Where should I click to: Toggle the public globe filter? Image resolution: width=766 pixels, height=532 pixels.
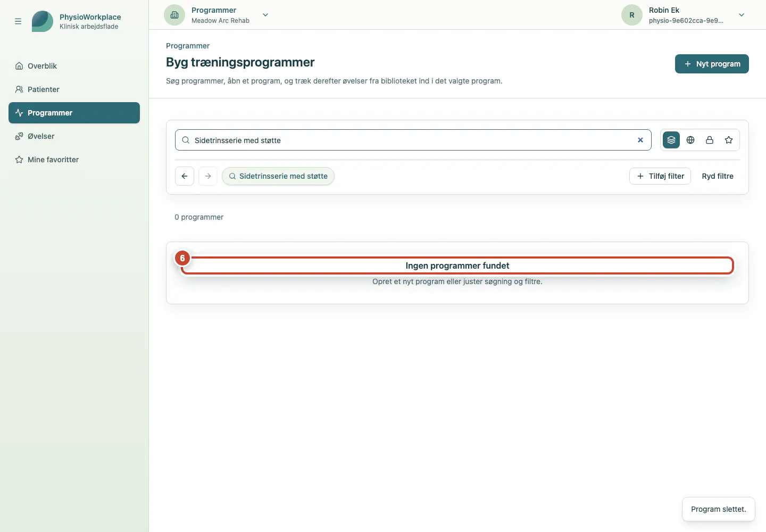[690, 140]
